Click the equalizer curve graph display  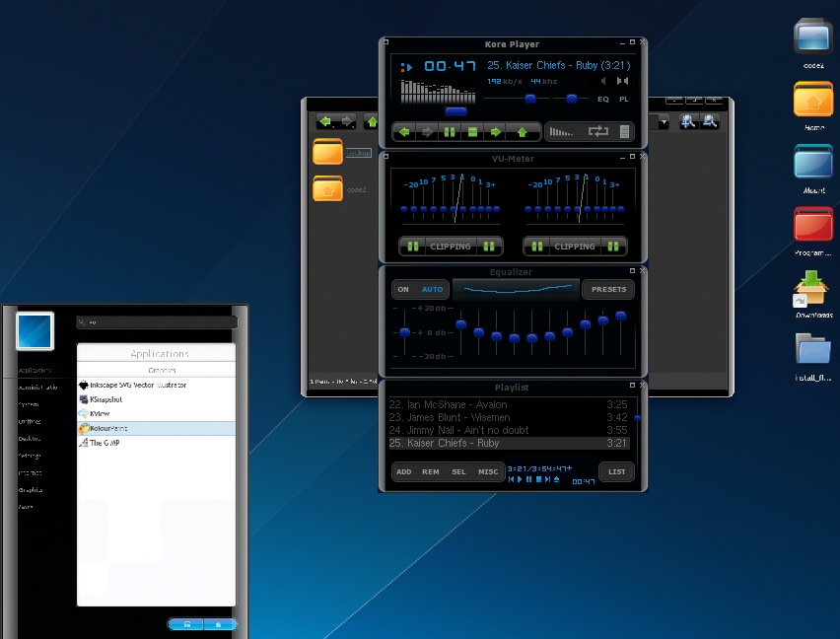pos(516,289)
